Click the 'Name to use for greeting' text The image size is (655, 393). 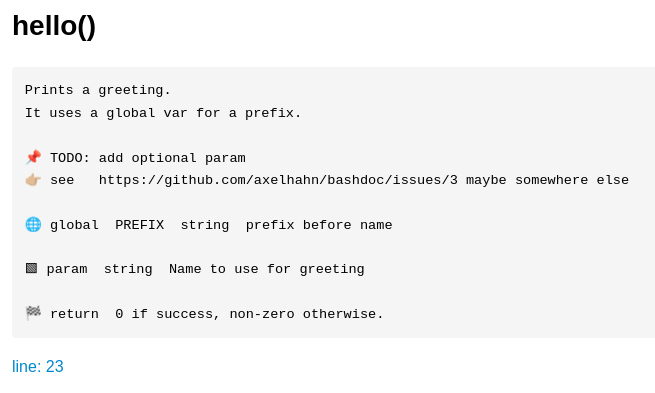(x=267, y=269)
